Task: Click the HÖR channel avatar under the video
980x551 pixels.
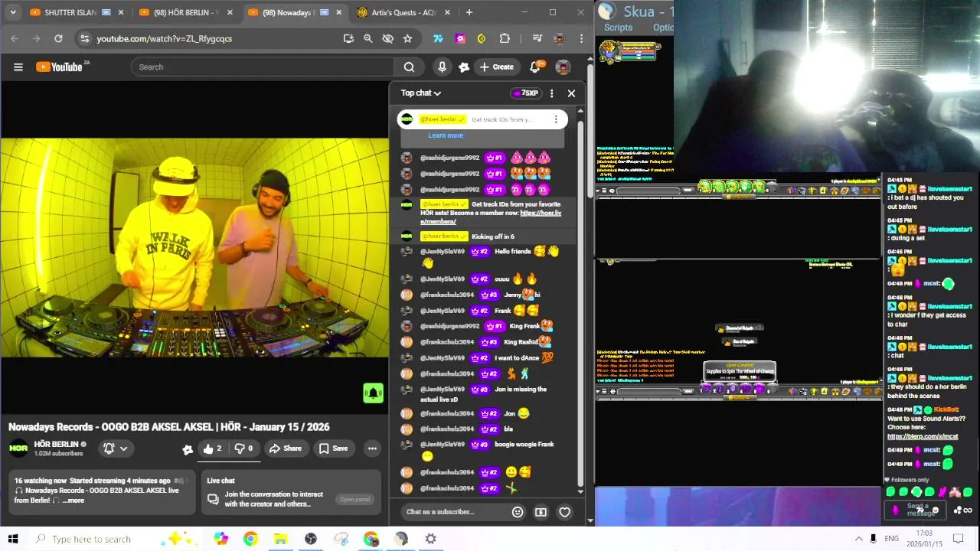Action: click(x=18, y=448)
